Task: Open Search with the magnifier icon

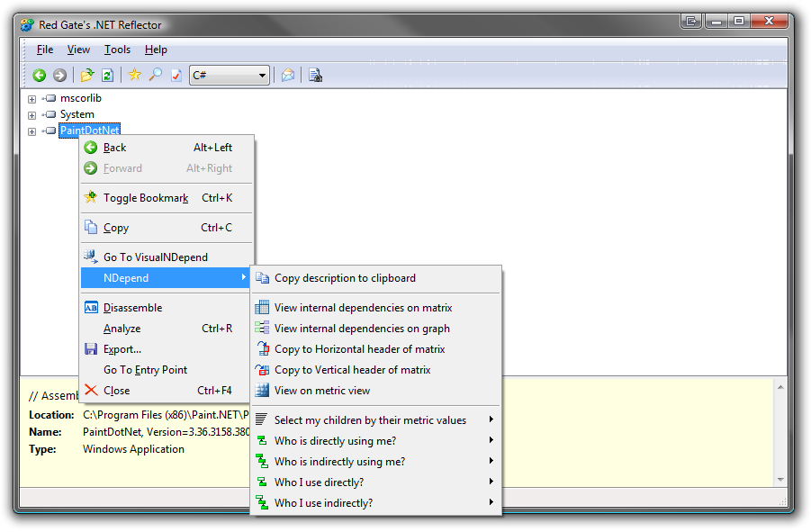Action: click(x=155, y=75)
